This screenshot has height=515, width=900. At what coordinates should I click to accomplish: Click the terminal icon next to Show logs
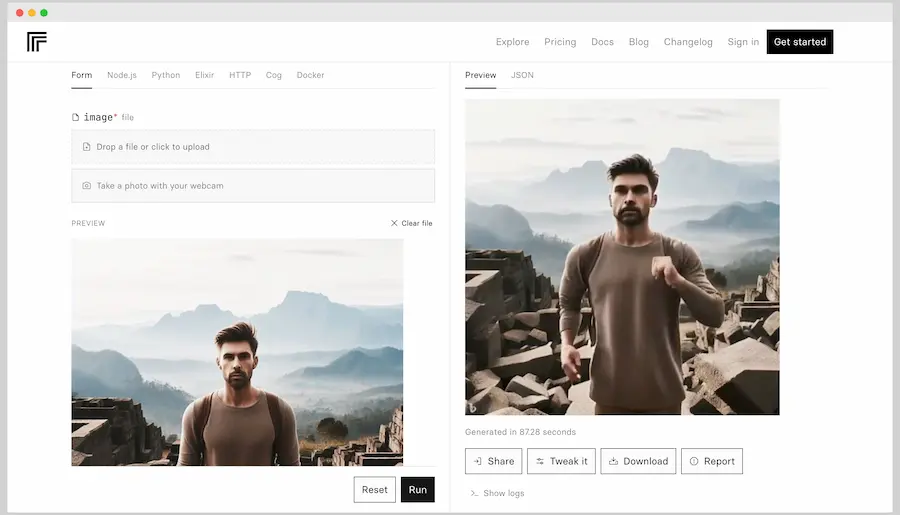coord(474,493)
